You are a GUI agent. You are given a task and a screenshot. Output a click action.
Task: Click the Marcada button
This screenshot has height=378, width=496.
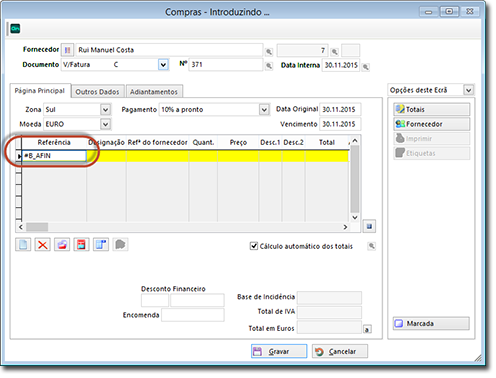[431, 323]
